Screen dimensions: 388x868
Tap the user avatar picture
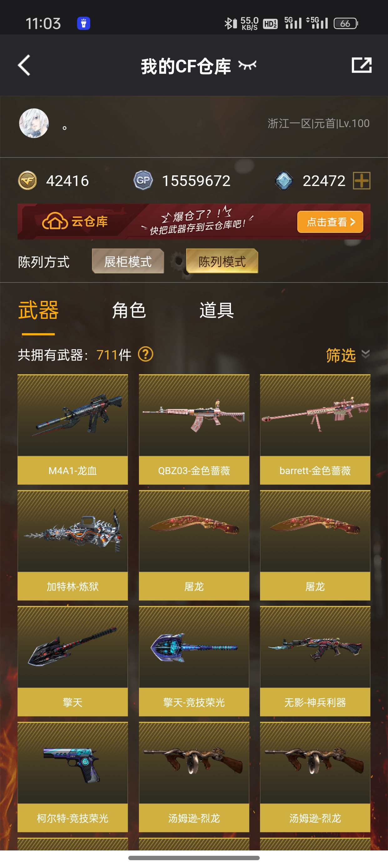click(34, 123)
